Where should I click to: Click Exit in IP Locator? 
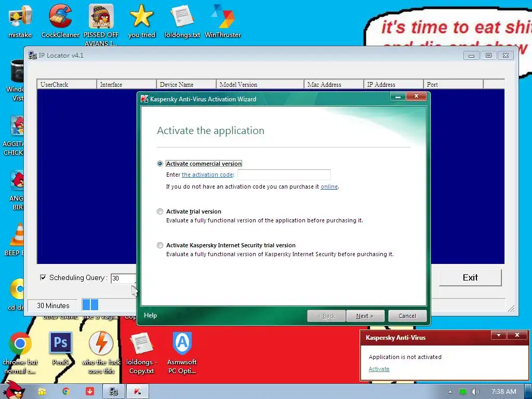(x=470, y=277)
